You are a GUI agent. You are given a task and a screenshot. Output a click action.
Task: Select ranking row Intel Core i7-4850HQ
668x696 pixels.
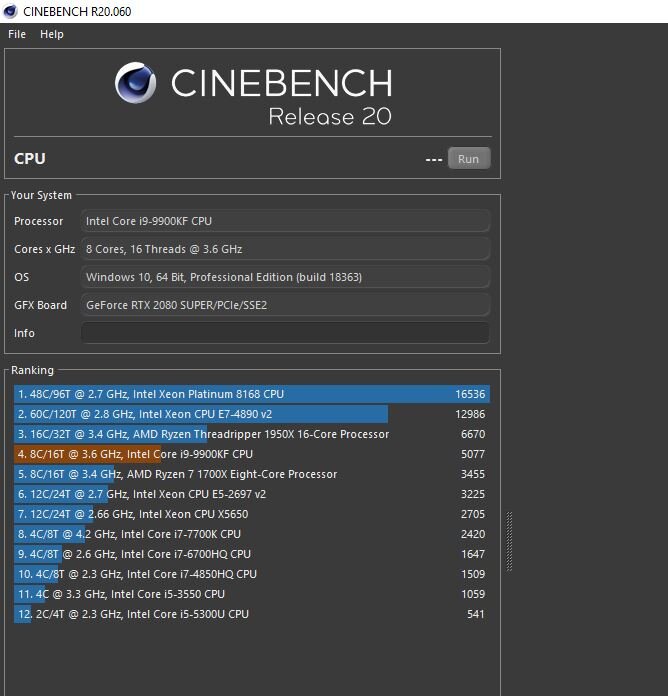(252, 574)
